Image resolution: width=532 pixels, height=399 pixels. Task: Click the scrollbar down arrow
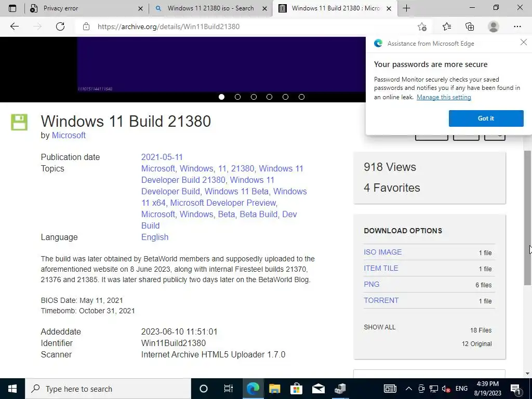[x=528, y=374]
